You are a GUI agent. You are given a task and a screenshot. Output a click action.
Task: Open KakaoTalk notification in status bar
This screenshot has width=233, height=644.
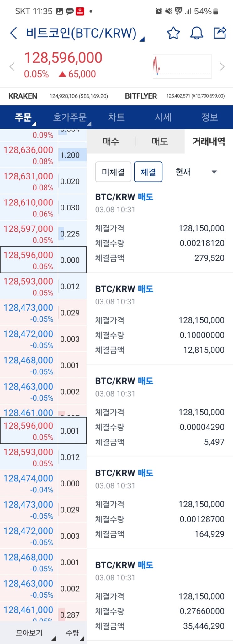coord(70,11)
